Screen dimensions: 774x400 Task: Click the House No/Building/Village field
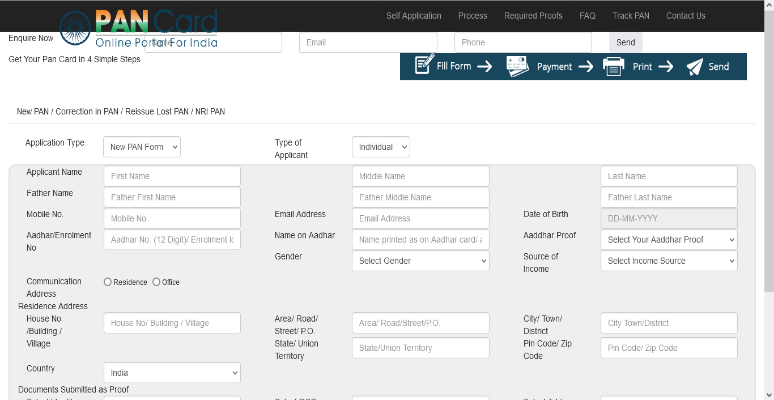point(172,323)
